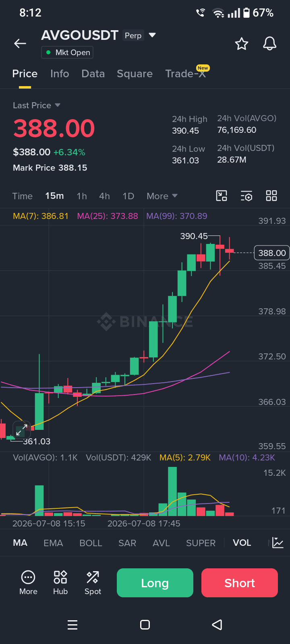Tap the large 388.00 last price
This screenshot has height=644, width=290.
click(x=54, y=128)
